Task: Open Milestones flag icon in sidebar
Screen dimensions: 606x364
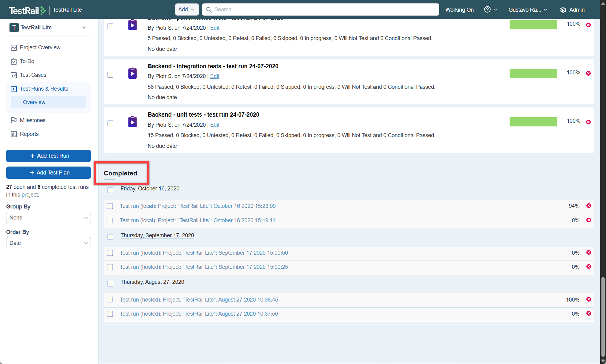Action: pyautogui.click(x=13, y=120)
